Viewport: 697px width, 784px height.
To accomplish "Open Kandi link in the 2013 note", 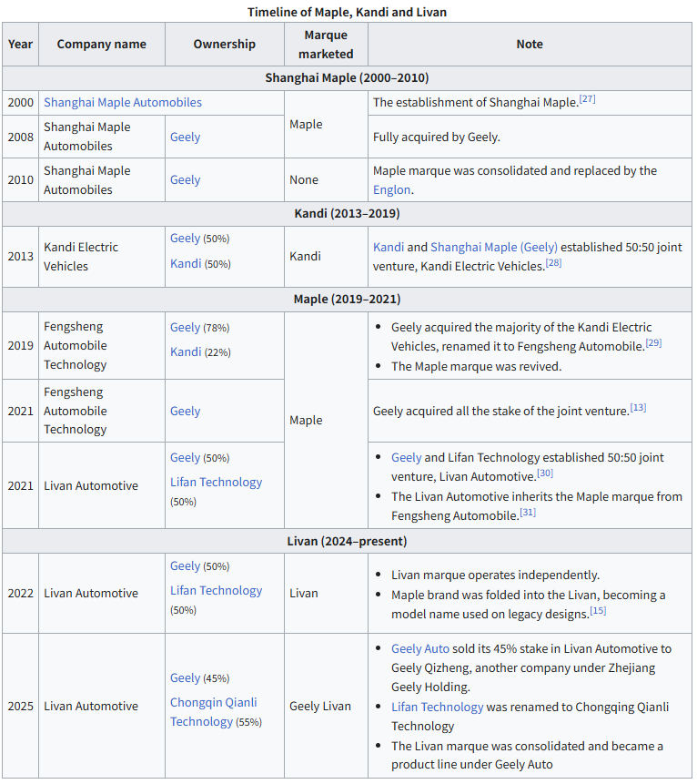I will tap(389, 247).
